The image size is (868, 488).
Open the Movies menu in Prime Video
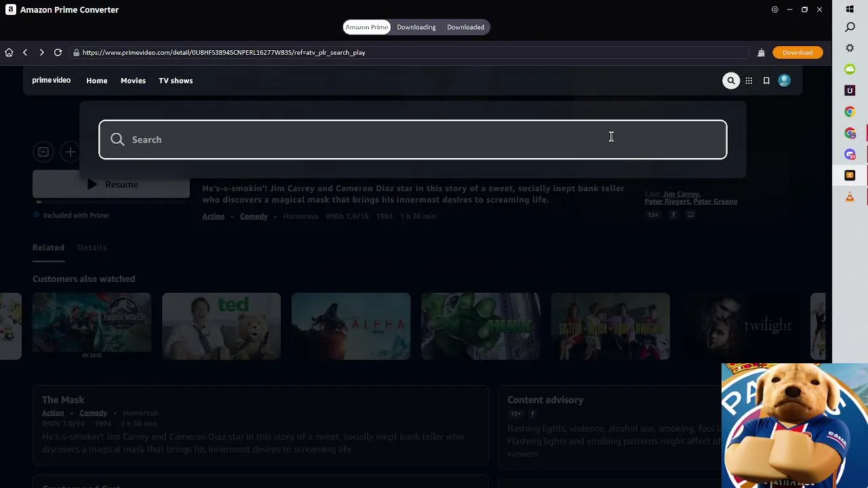point(133,81)
